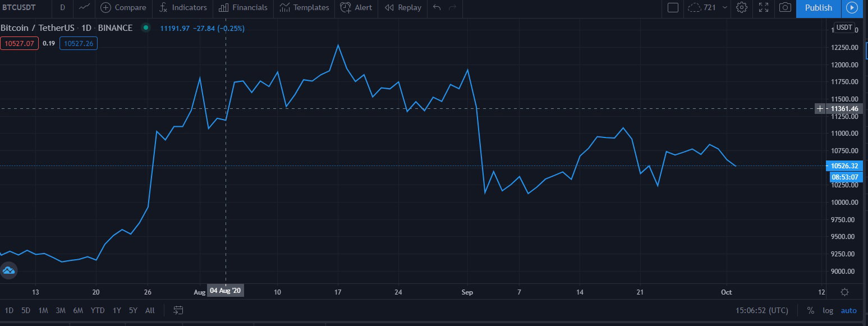Click the 12250.00 price axis label
Screen dimensions: 868x326
coord(845,48)
